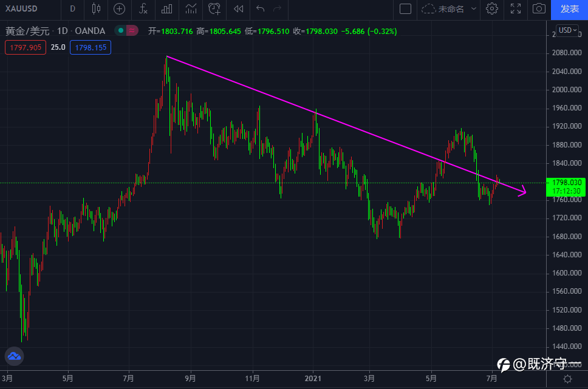Open the XAUUSD symbol search
Viewport: 588px width, 389px height.
(x=21, y=8)
